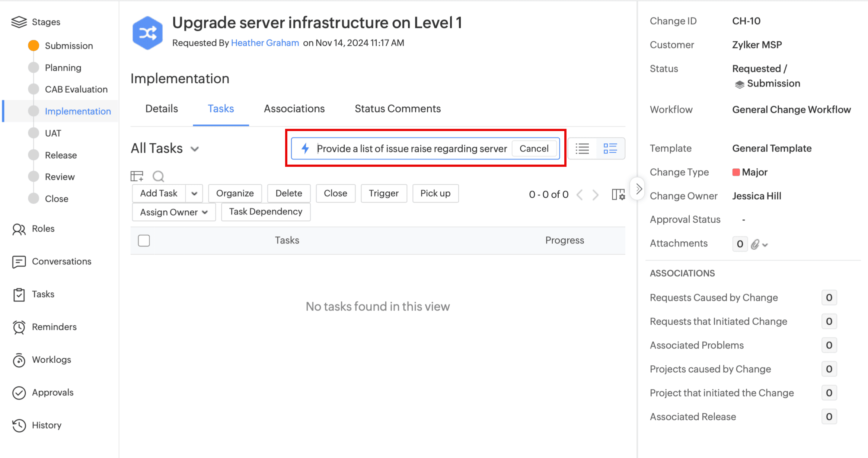Select the Submission stage circle
Screen dimensions: 868x458
click(x=34, y=46)
